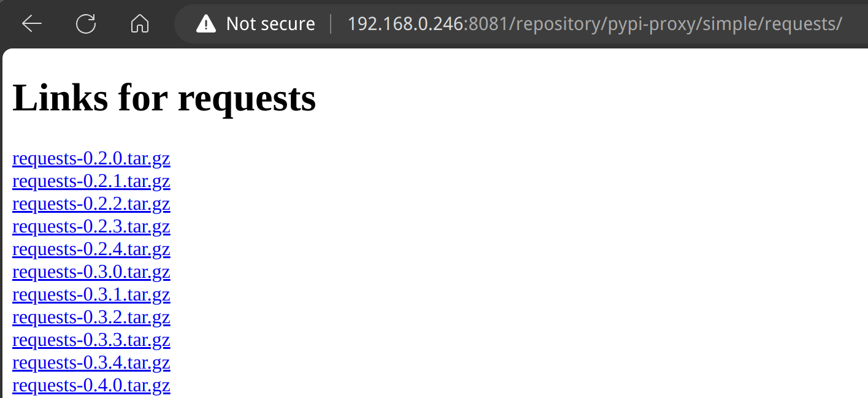Reload the page with the refresh icon
Screen dimensions: 868x398
click(86, 24)
